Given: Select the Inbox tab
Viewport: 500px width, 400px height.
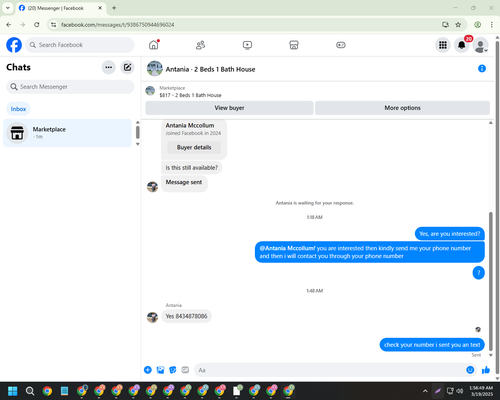Looking at the screenshot, I should pos(18,109).
